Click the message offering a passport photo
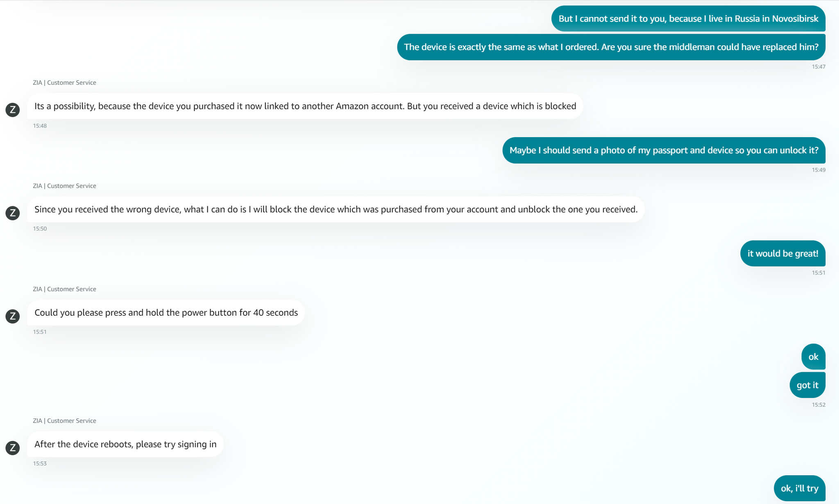 pyautogui.click(x=664, y=150)
